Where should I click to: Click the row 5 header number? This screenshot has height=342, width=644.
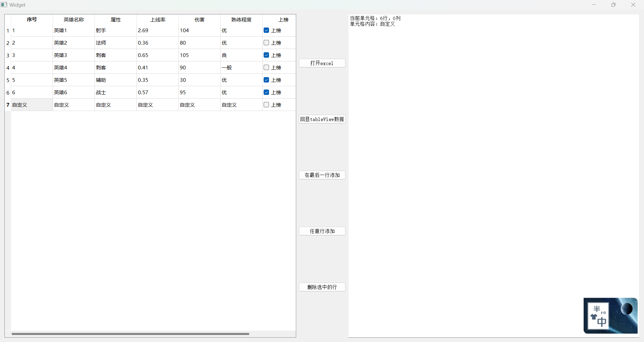(x=8, y=80)
